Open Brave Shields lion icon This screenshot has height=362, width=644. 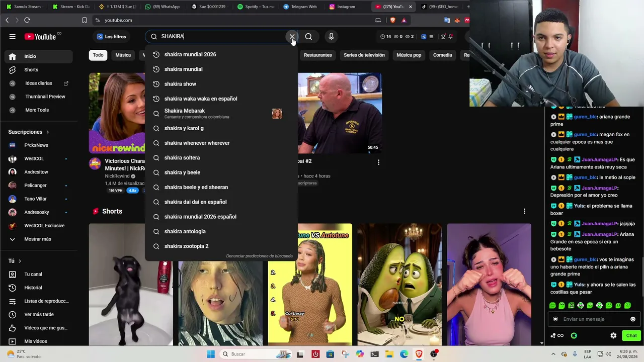click(x=392, y=20)
